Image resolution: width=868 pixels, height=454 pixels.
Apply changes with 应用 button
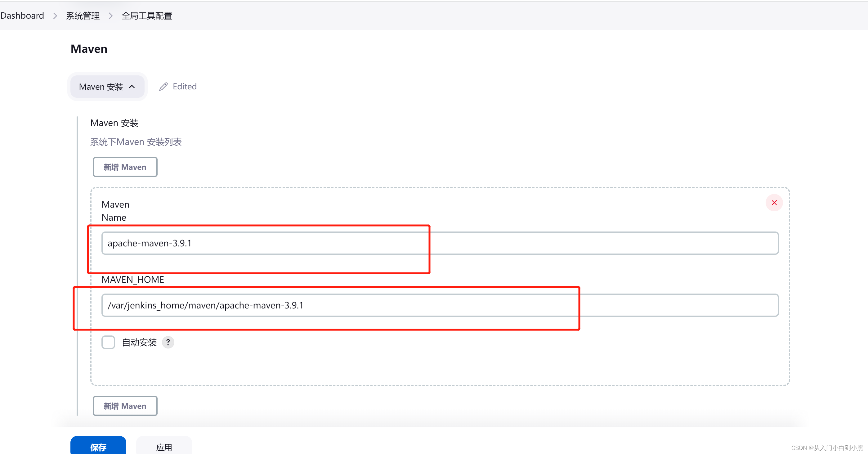point(164,446)
